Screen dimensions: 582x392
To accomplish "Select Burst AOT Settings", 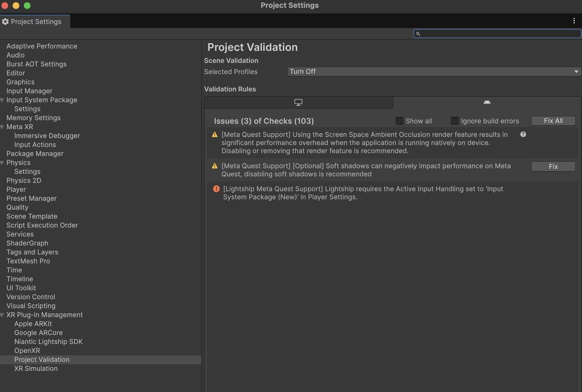I will click(x=36, y=64).
